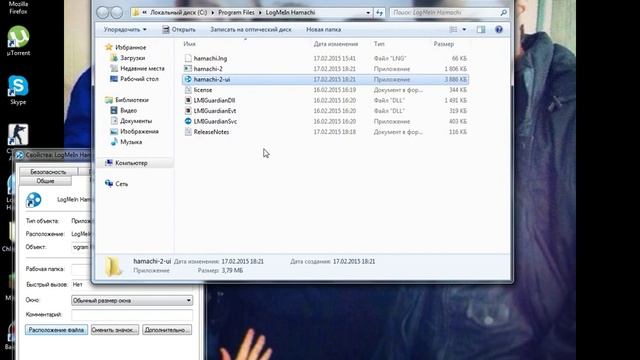The width and height of the screenshot is (640, 360).
Task: Open Explorer help icon
Action: (x=498, y=29)
